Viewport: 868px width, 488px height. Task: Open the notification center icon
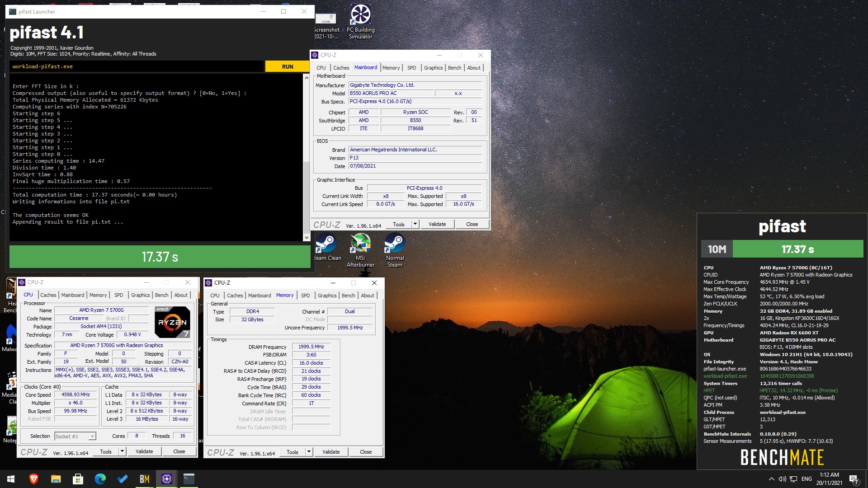(x=854, y=479)
